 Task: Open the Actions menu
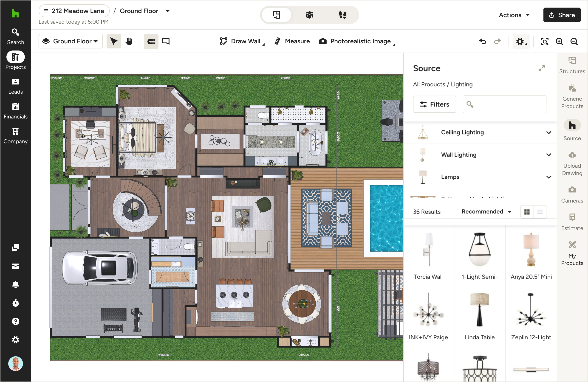point(514,15)
